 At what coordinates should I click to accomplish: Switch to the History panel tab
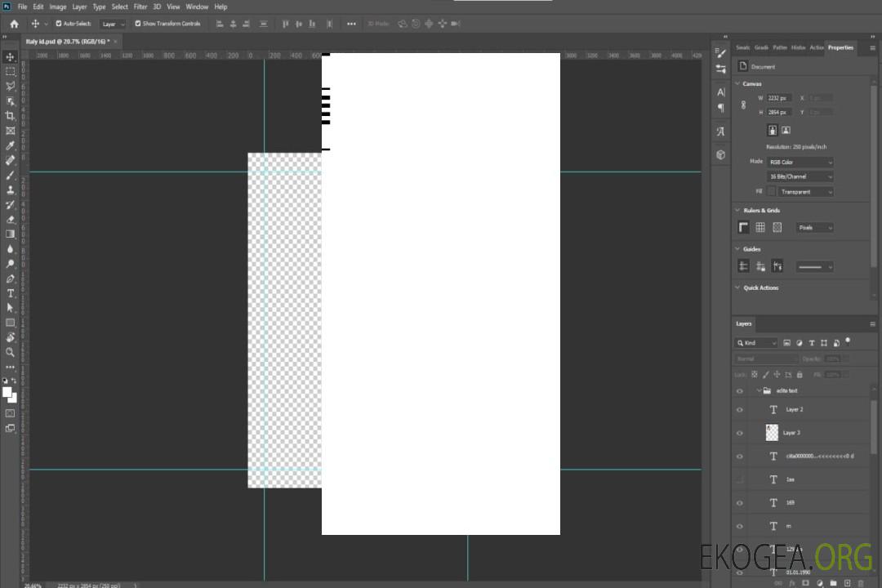pos(798,47)
